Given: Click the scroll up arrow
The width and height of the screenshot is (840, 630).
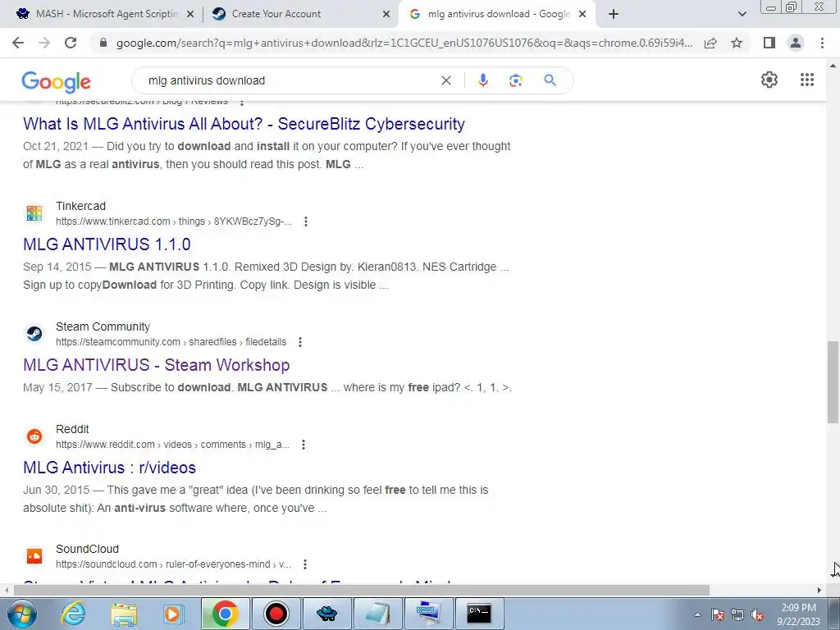Looking at the screenshot, I should point(833,66).
